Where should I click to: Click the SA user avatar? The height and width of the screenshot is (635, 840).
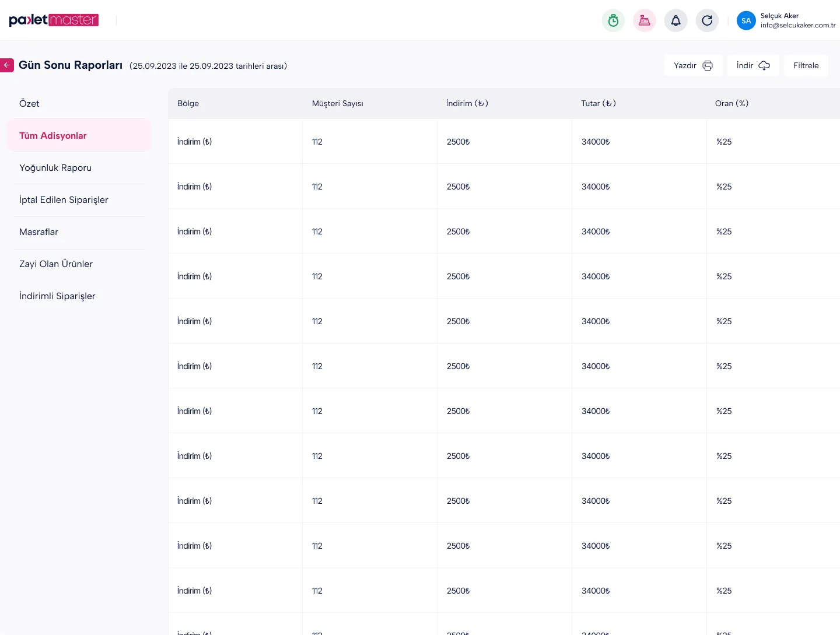[x=746, y=20]
